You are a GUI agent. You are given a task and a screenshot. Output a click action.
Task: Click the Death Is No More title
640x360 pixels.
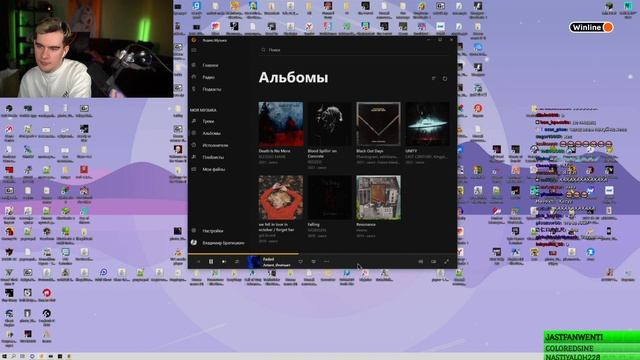pyautogui.click(x=274, y=151)
